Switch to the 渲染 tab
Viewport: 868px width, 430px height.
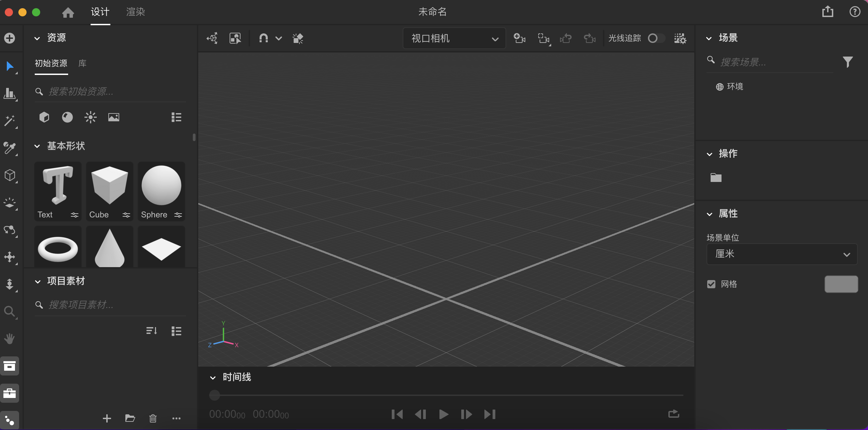135,12
